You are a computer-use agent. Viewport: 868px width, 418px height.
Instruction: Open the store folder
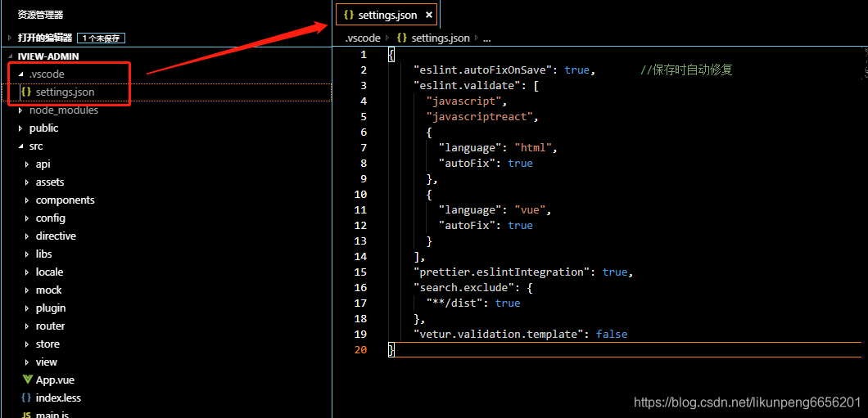[x=47, y=344]
